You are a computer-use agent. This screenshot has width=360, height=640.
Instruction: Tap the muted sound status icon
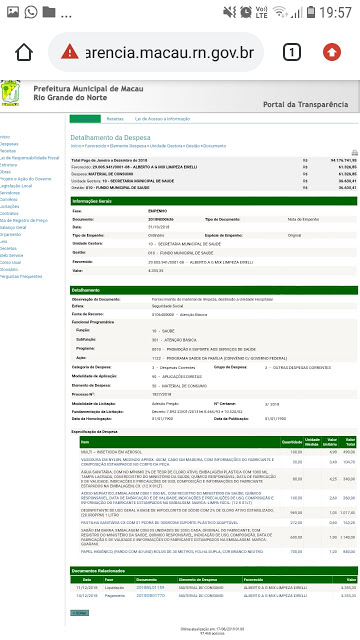(229, 12)
